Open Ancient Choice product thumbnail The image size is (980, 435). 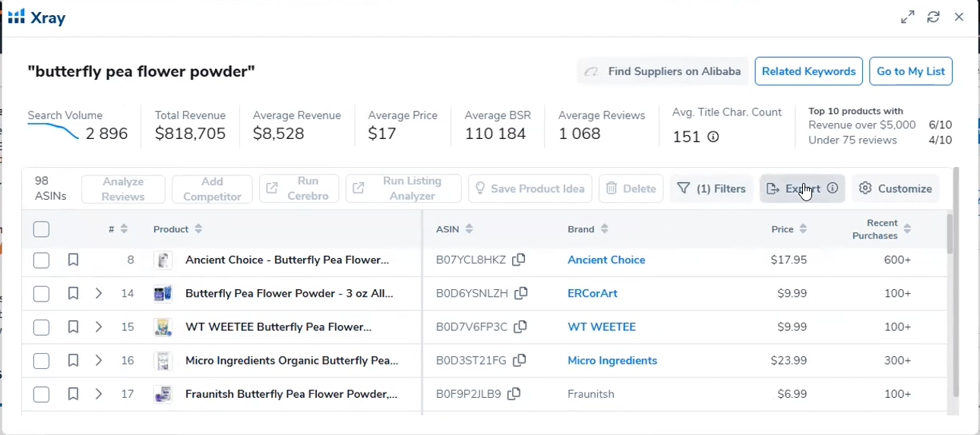click(x=163, y=260)
